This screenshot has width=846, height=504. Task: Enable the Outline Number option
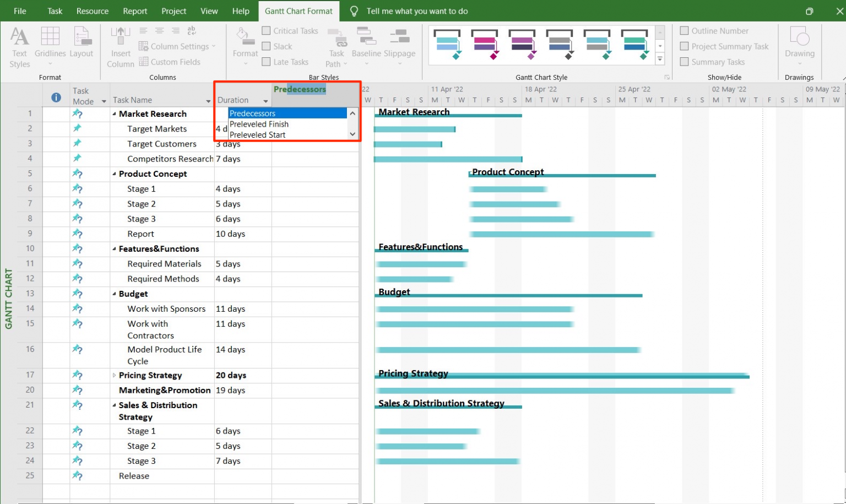click(685, 30)
